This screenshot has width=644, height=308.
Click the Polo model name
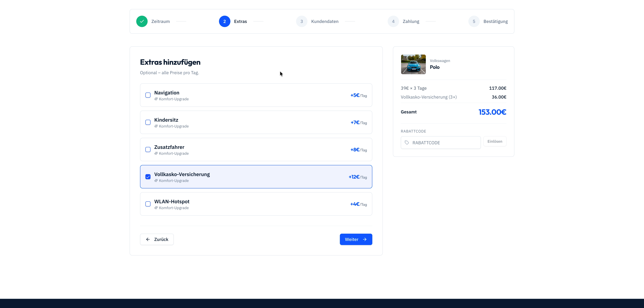point(435,67)
